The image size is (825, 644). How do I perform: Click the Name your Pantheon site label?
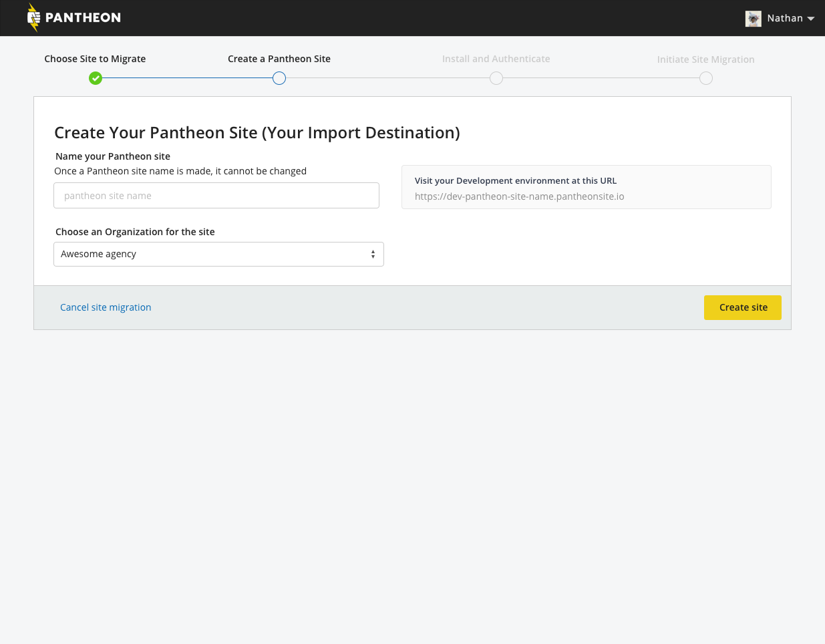(113, 156)
